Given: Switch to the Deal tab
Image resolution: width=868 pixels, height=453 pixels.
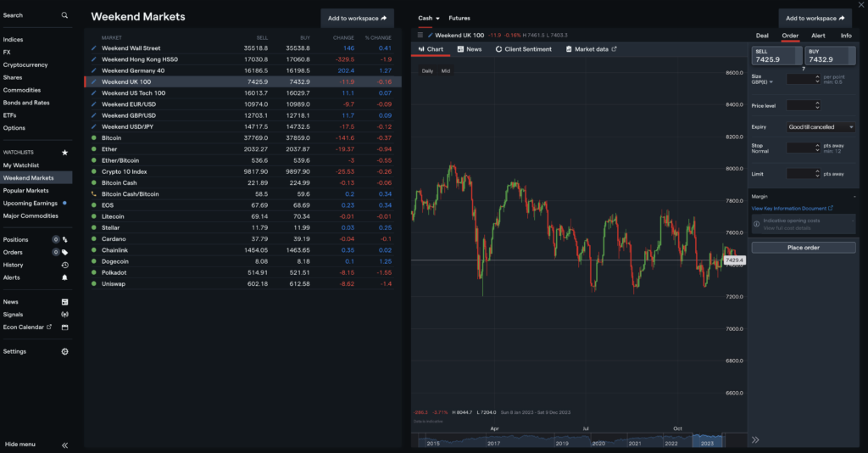Looking at the screenshot, I should click(x=762, y=36).
